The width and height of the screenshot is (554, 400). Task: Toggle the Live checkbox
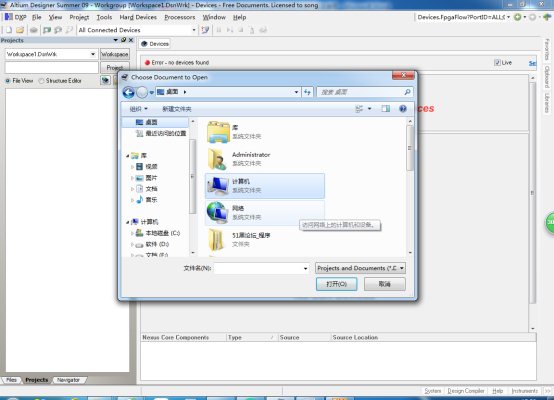497,63
